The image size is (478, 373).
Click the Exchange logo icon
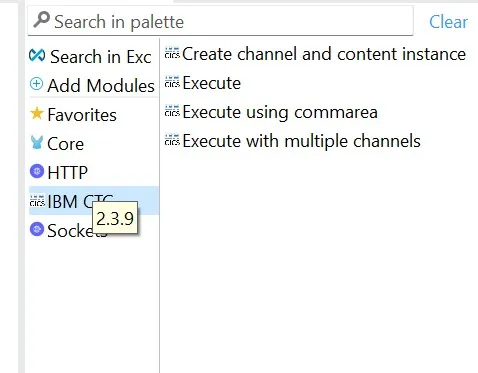[x=37, y=56]
